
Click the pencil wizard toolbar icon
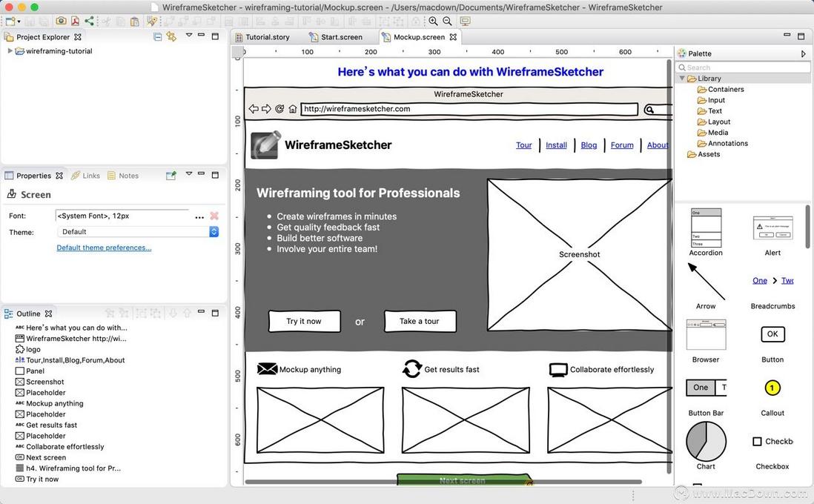[x=151, y=21]
